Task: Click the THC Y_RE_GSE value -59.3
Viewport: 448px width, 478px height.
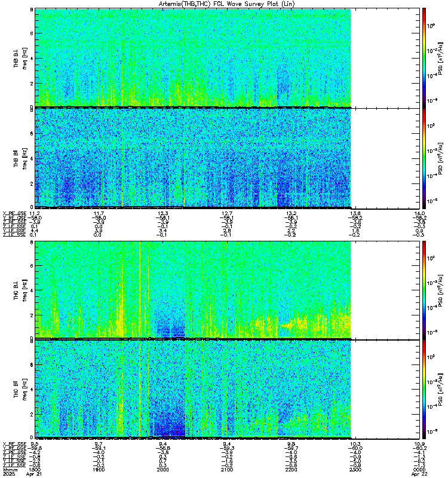Action: point(227,448)
